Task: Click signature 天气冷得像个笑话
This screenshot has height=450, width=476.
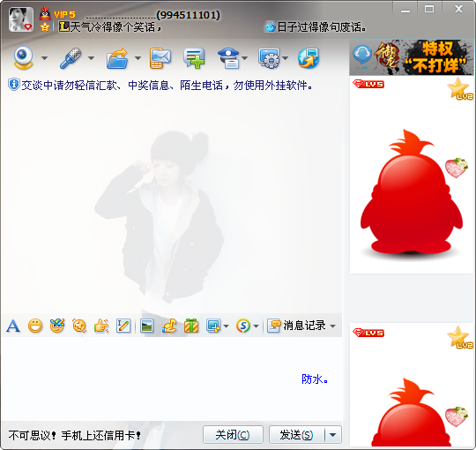Action: (115, 27)
